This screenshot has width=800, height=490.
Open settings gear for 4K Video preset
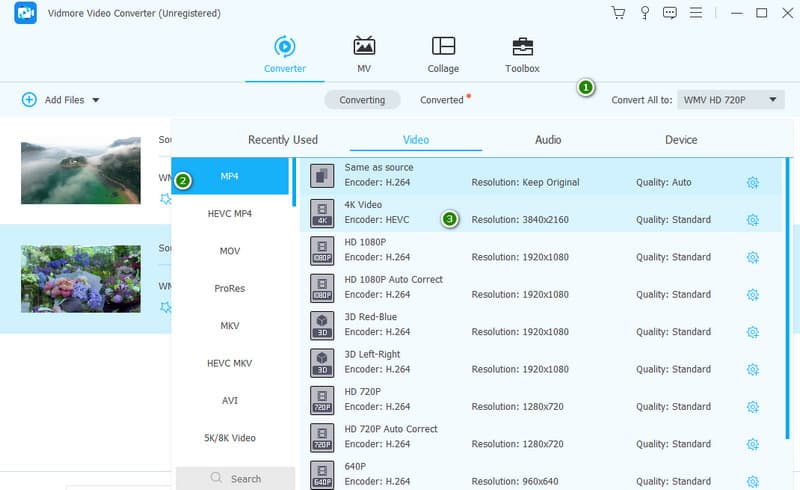coord(753,220)
